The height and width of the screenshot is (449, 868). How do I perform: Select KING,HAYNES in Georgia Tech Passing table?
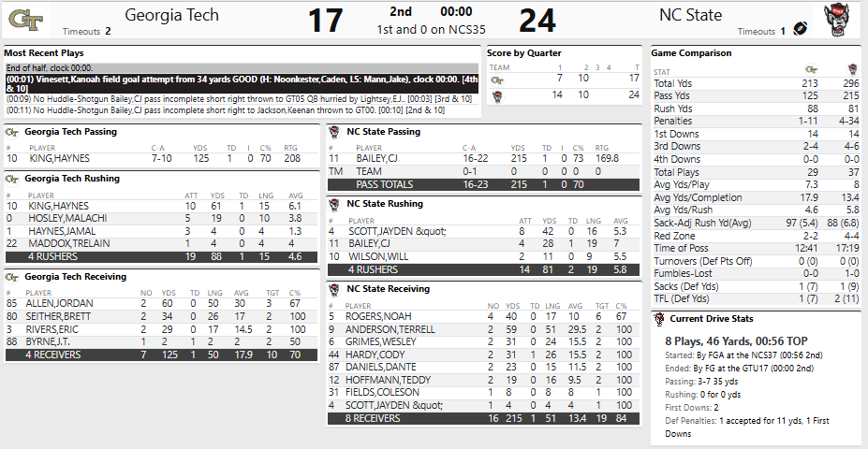click(58, 158)
